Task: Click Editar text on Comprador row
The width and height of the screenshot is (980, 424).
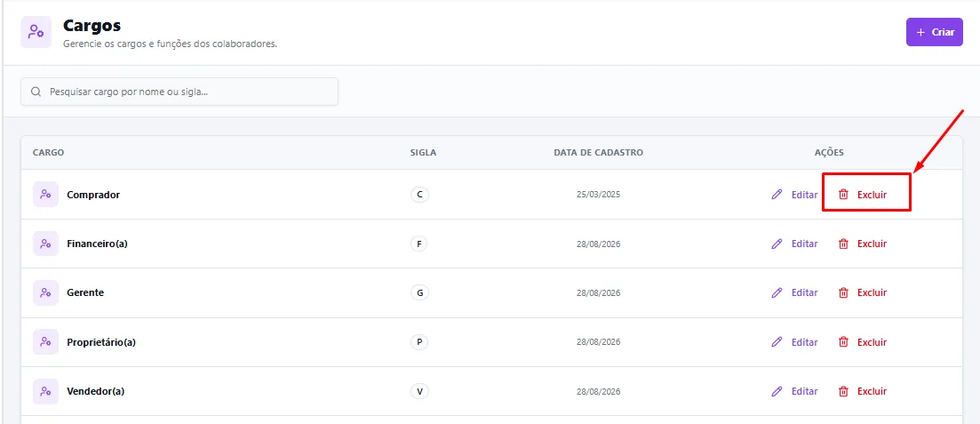Action: (x=804, y=195)
